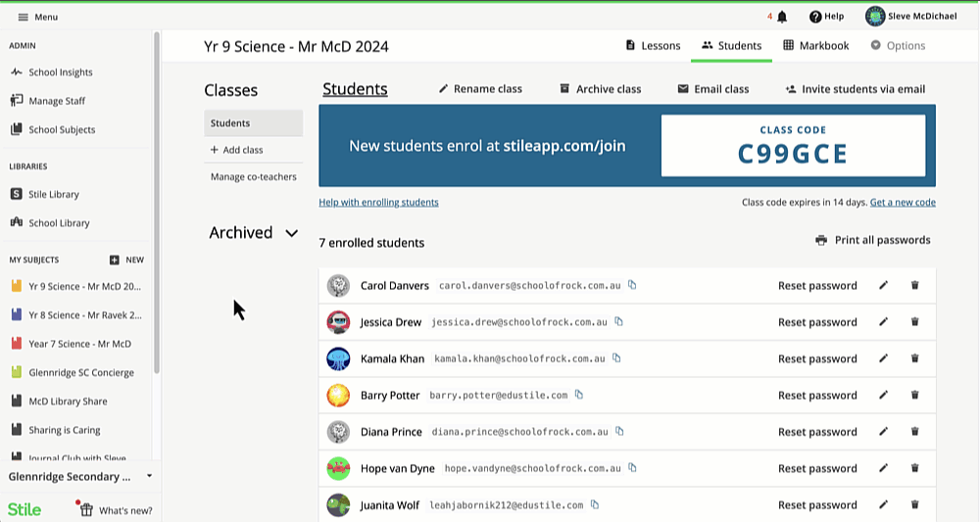Open Sharing is Caring subject
The image size is (980, 522).
[56, 430]
